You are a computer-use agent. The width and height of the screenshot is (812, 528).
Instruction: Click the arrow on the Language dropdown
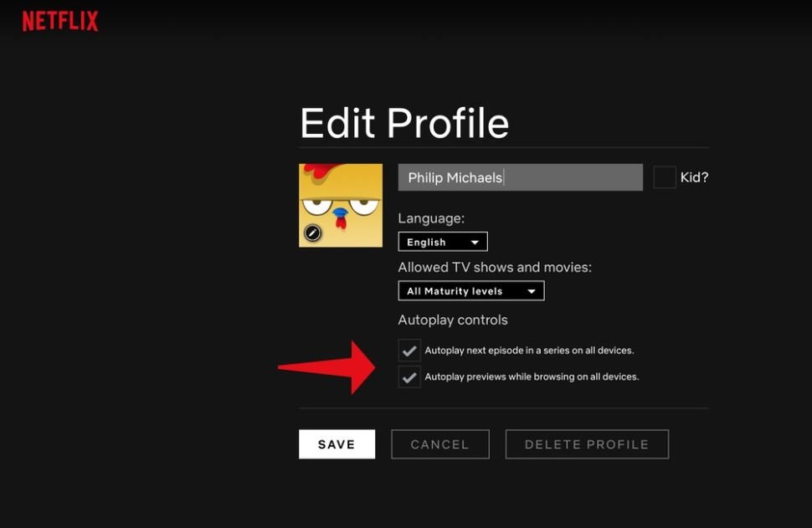475,243
